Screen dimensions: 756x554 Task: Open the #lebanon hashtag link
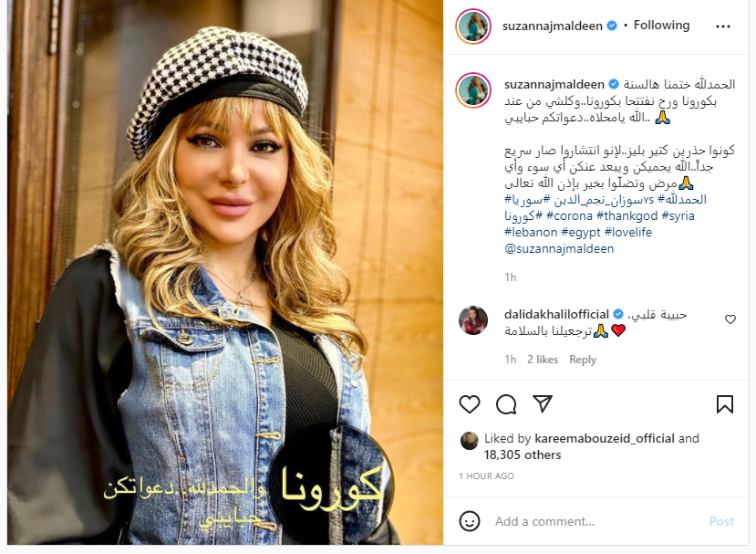[531, 232]
